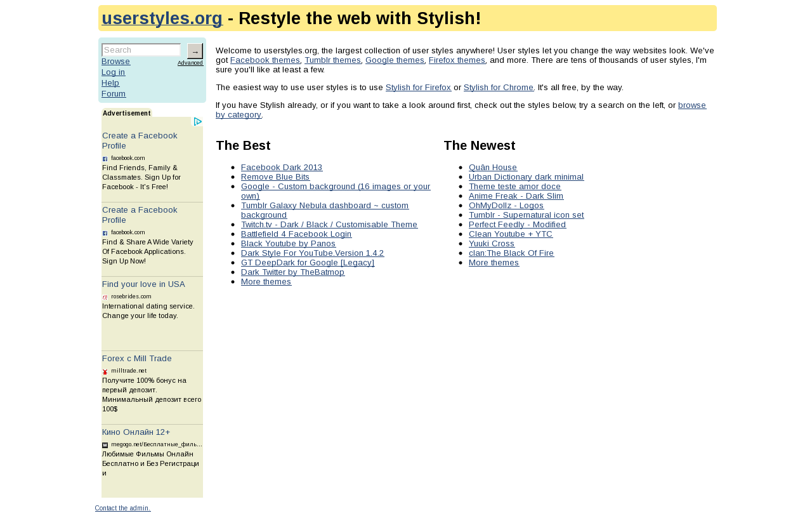812x518 pixels.
Task: Open Urban Dictionary dark minimal style
Action: (527, 177)
